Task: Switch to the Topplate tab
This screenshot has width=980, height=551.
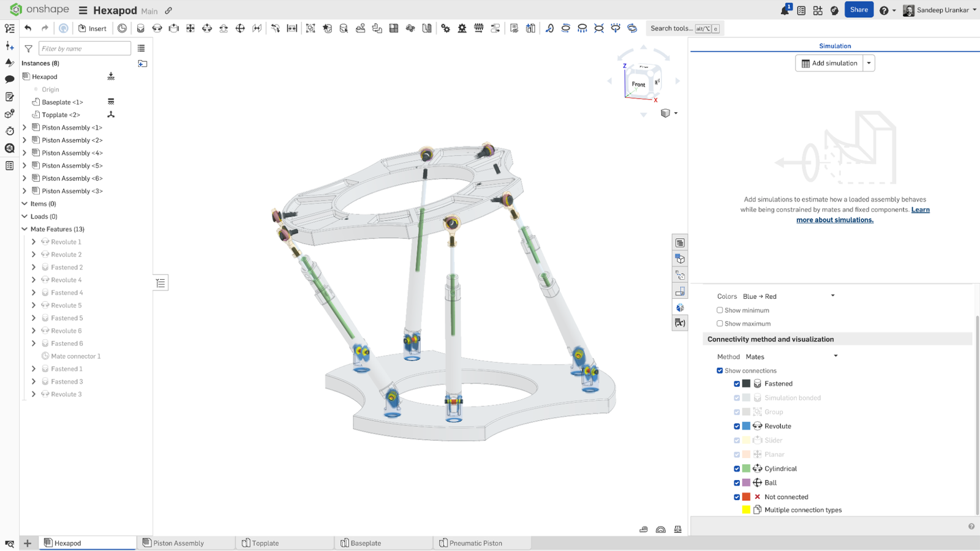Action: 266,543
